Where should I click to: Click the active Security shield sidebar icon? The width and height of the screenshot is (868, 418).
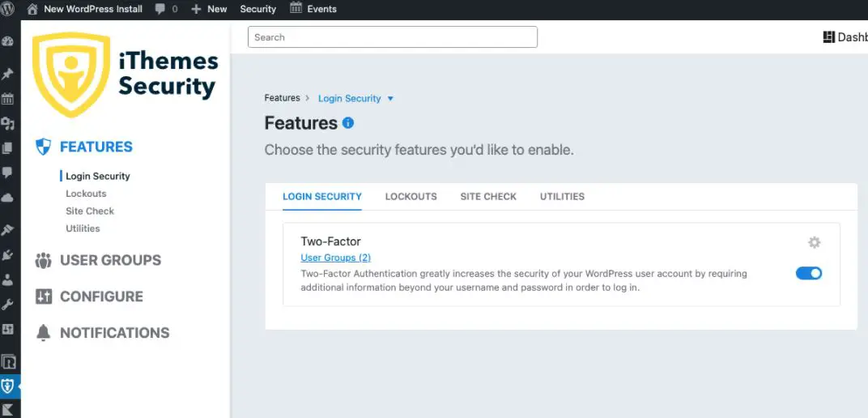pyautogui.click(x=7, y=386)
